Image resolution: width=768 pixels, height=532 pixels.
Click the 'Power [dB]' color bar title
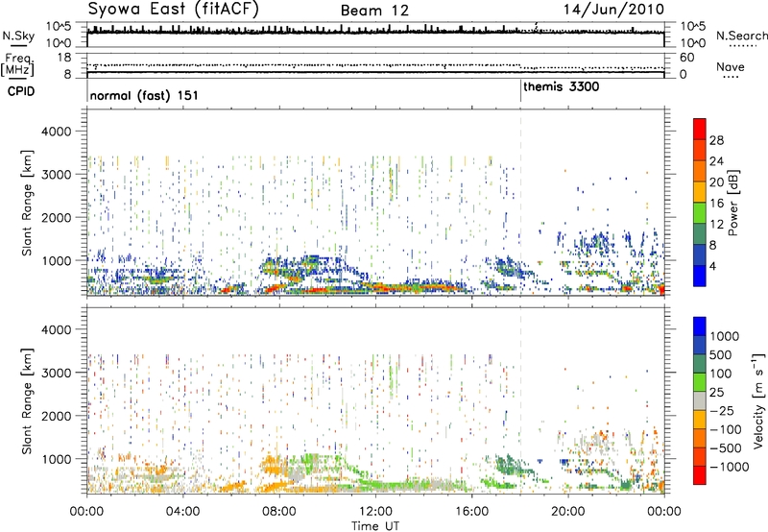(x=732, y=203)
